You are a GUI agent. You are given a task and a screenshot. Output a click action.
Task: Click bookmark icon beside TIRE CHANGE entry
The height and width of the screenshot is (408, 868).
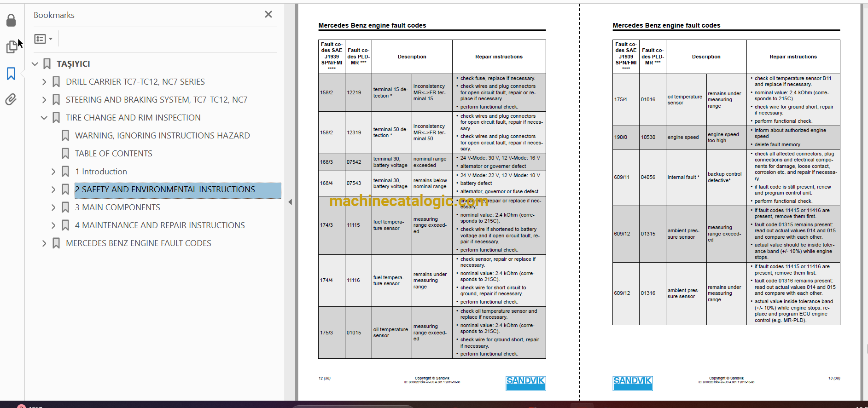pos(56,118)
